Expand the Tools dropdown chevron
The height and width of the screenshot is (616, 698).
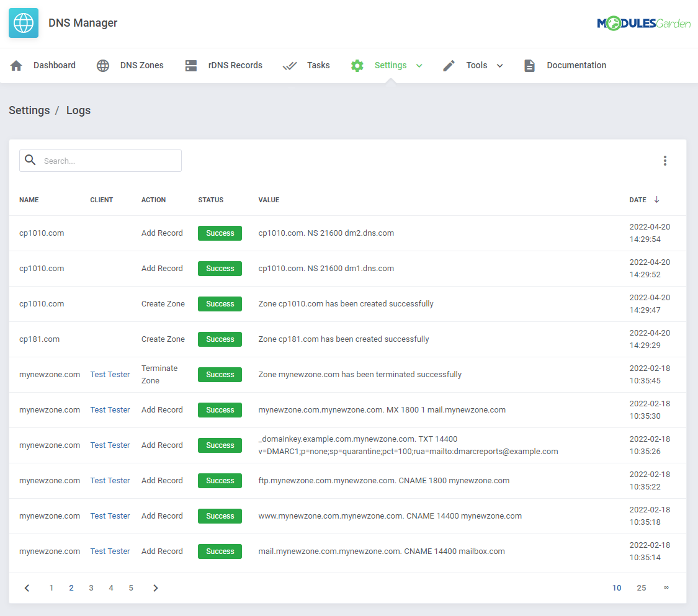click(500, 66)
